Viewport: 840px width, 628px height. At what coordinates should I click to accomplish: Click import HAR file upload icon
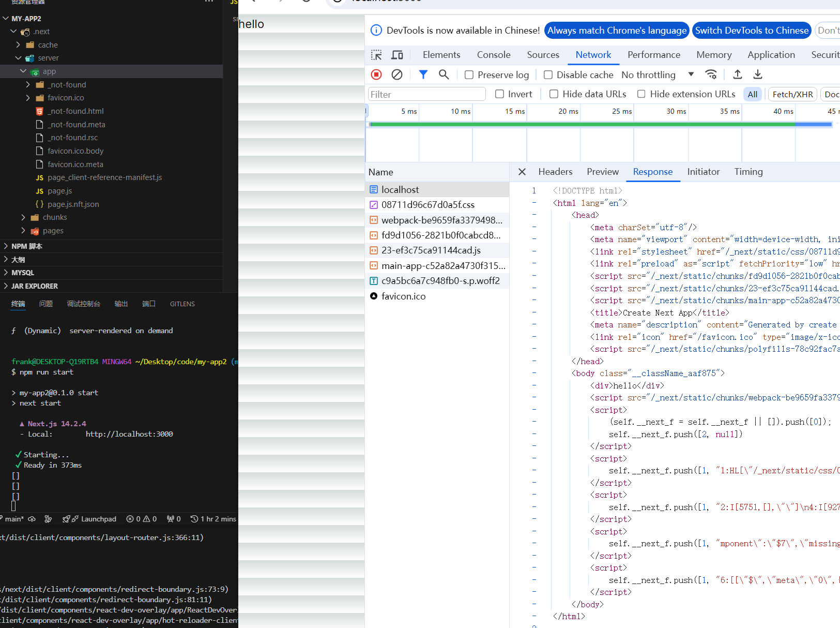(x=738, y=74)
